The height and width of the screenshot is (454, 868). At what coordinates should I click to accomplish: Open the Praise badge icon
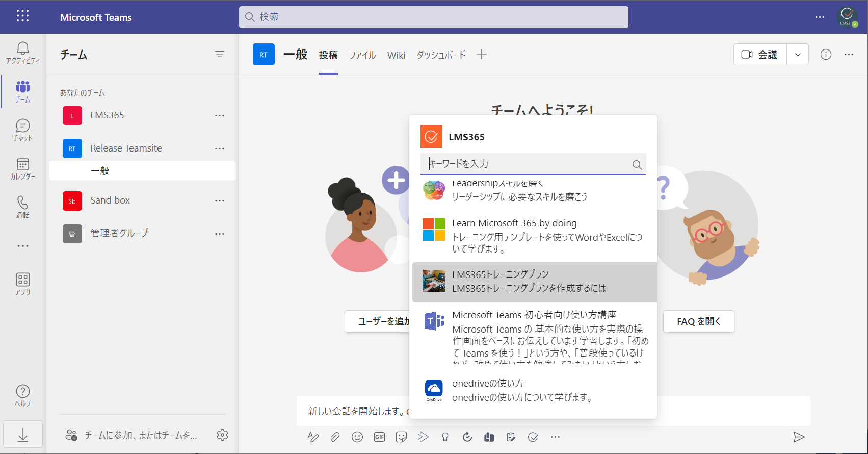click(445, 437)
